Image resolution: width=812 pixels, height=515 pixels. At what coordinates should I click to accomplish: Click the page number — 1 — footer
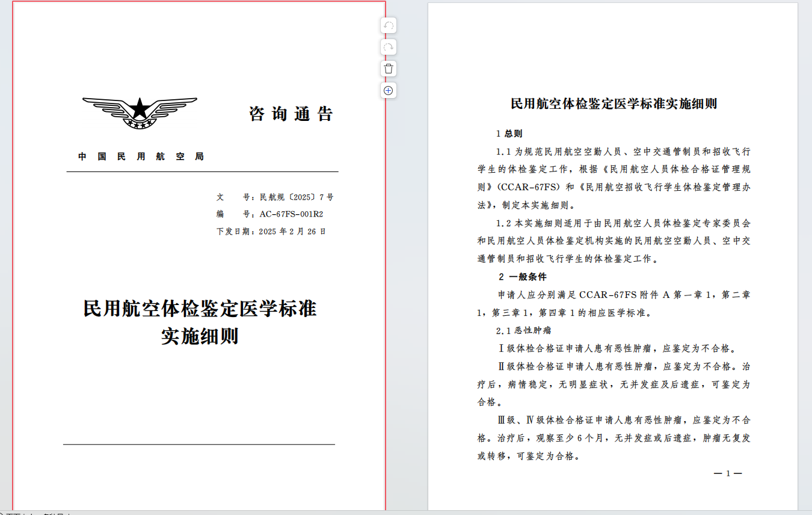pos(727,473)
